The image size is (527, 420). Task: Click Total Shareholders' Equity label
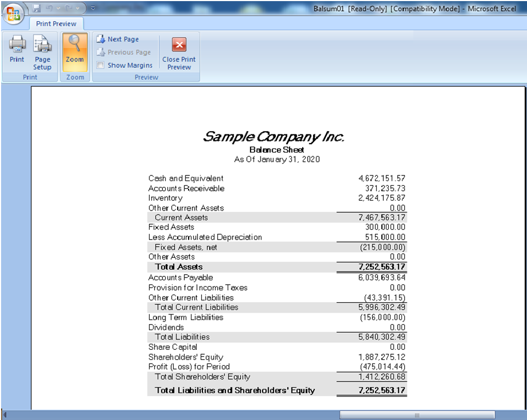[202, 377]
